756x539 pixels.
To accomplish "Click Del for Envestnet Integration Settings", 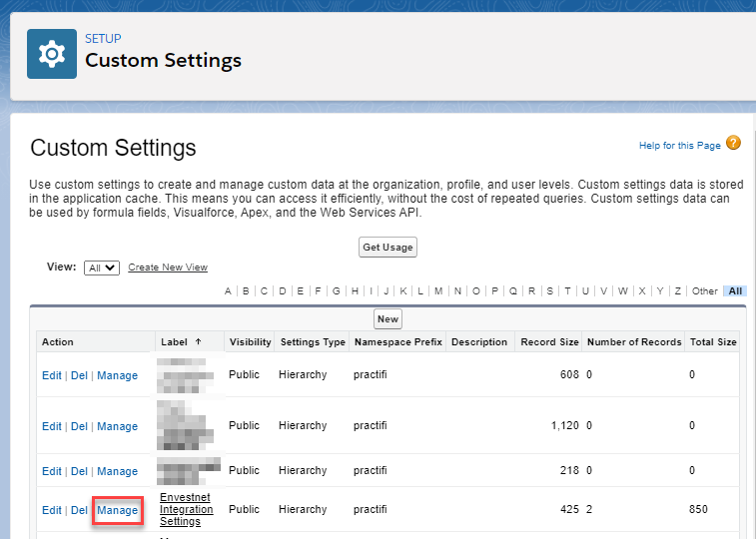I will [79, 510].
